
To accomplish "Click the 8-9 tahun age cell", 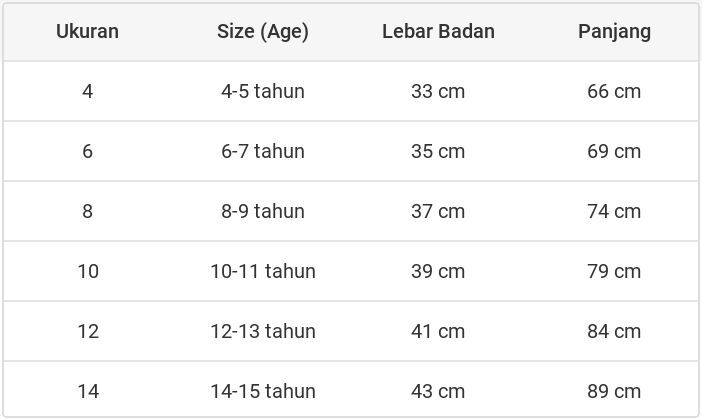I will pyautogui.click(x=263, y=211).
